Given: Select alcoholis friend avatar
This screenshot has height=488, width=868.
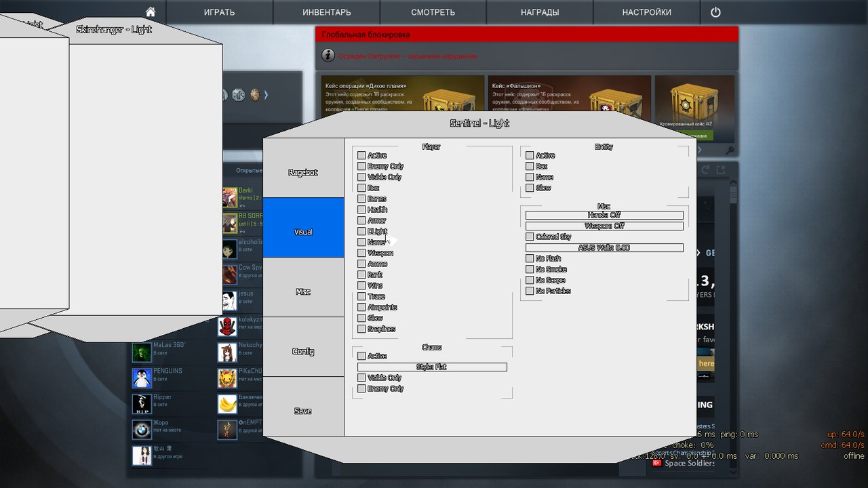Looking at the screenshot, I should (x=230, y=249).
